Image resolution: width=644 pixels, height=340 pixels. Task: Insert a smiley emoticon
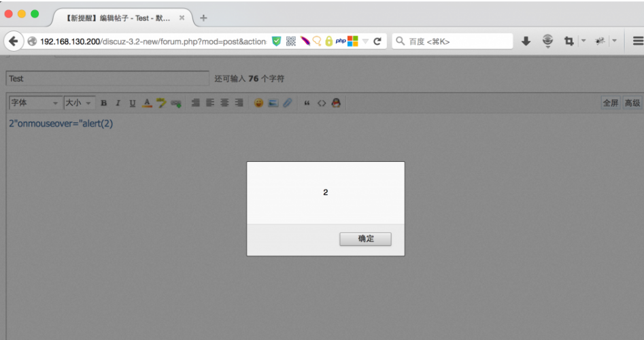[258, 103]
